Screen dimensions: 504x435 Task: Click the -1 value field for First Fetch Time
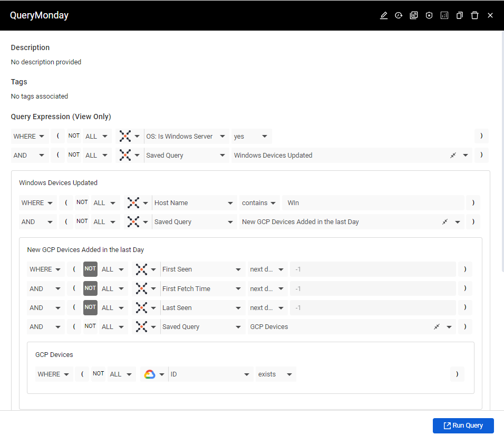click(x=373, y=289)
